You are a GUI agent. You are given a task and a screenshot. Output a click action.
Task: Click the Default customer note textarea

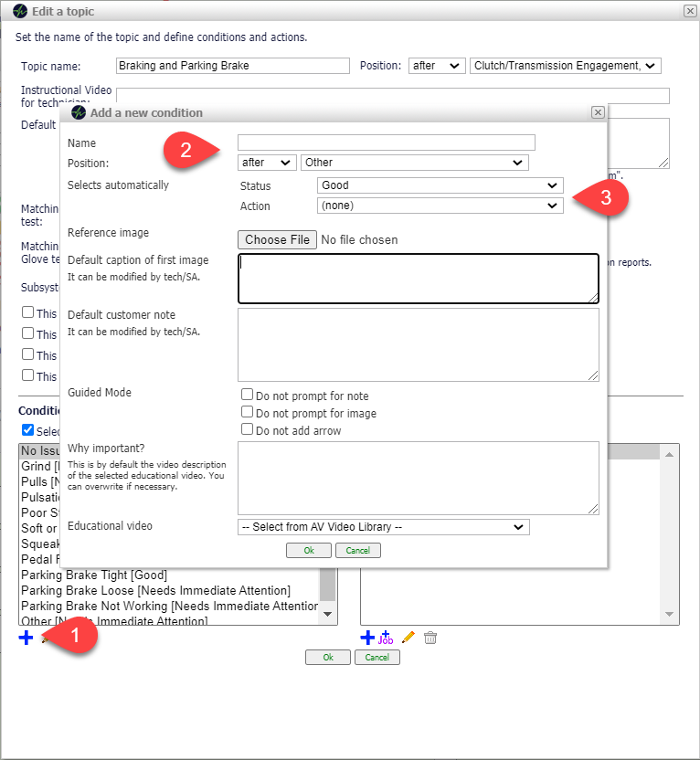[x=419, y=344]
